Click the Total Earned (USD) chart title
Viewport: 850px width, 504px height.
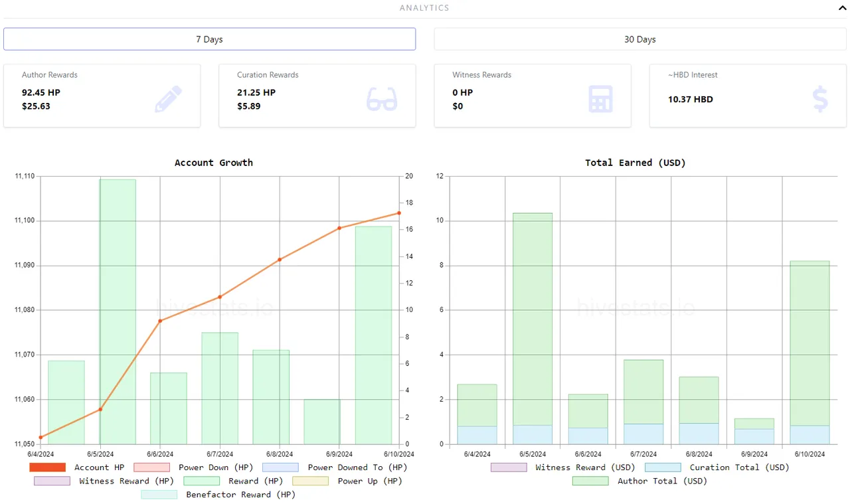(636, 163)
